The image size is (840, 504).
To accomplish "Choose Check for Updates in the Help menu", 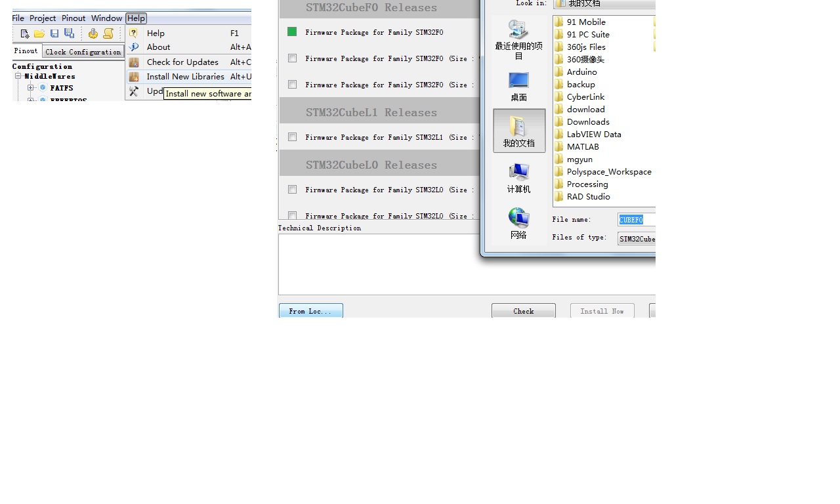I will 189,62.
